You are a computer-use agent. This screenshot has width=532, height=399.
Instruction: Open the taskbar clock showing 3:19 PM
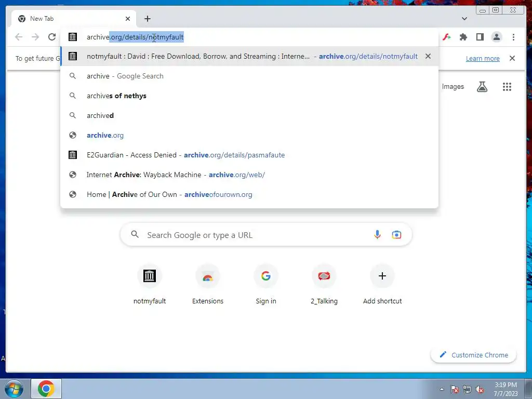(x=506, y=389)
